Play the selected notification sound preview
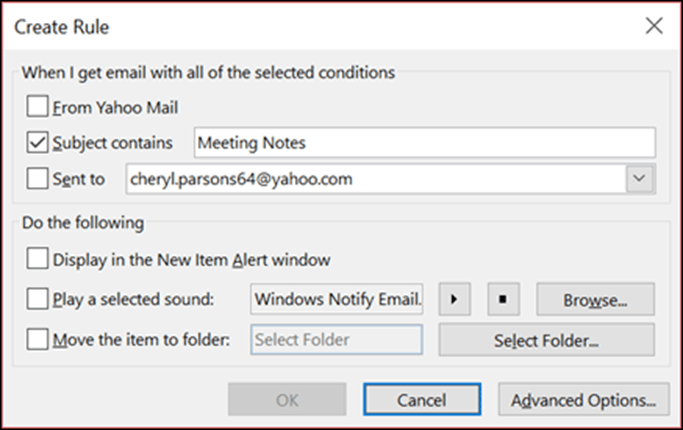Viewport: 683px width, 430px height. 454,299
